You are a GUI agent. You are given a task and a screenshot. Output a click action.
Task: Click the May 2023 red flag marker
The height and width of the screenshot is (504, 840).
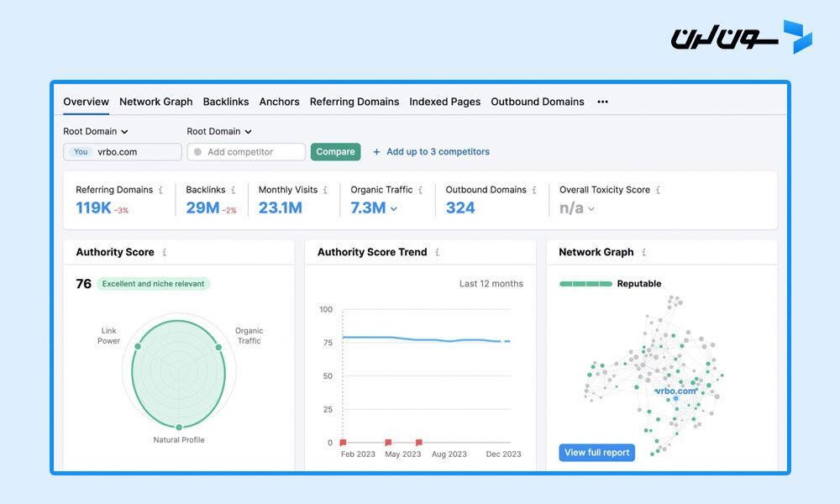pos(388,443)
